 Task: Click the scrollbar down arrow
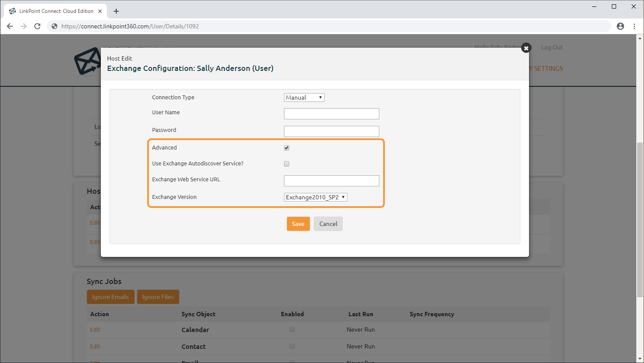[640, 359]
